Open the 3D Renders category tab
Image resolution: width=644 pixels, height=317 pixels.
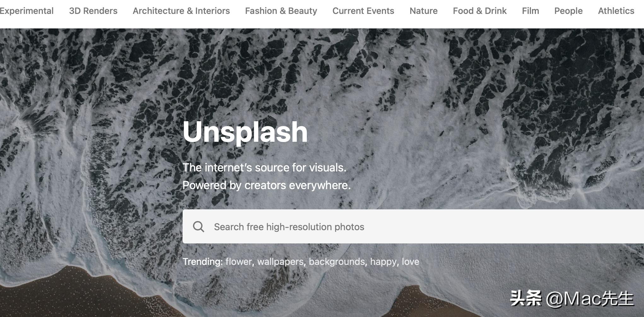point(93,11)
